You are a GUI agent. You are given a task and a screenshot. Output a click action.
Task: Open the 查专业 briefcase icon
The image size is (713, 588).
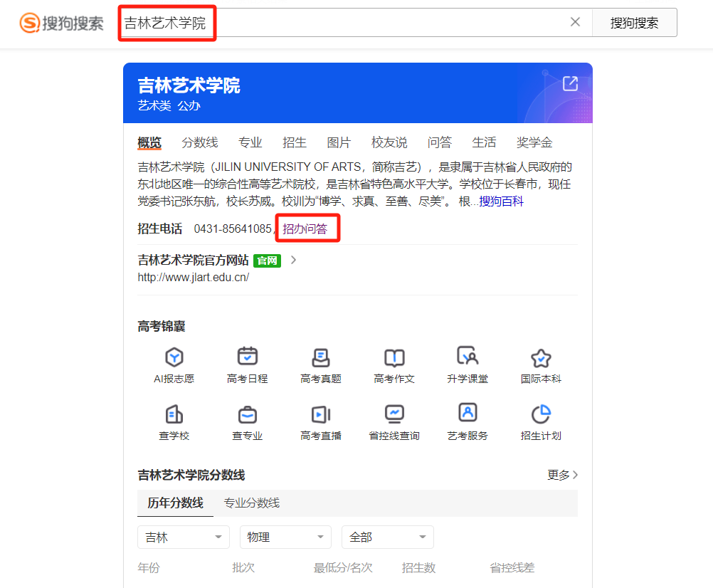(x=248, y=414)
